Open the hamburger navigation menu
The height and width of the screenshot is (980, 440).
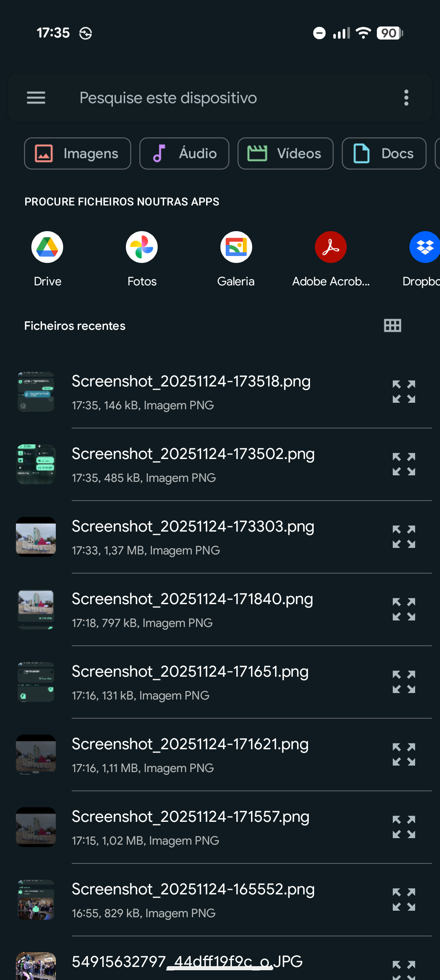point(36,98)
